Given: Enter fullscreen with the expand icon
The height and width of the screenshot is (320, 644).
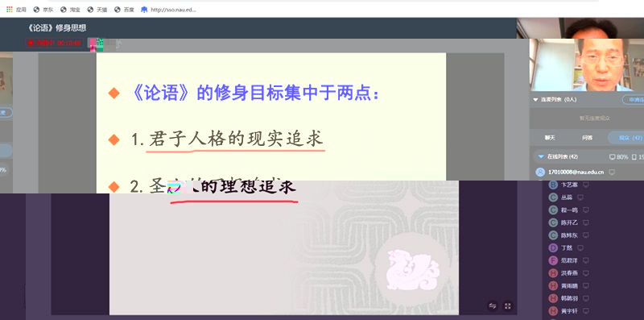Looking at the screenshot, I should point(508,306).
